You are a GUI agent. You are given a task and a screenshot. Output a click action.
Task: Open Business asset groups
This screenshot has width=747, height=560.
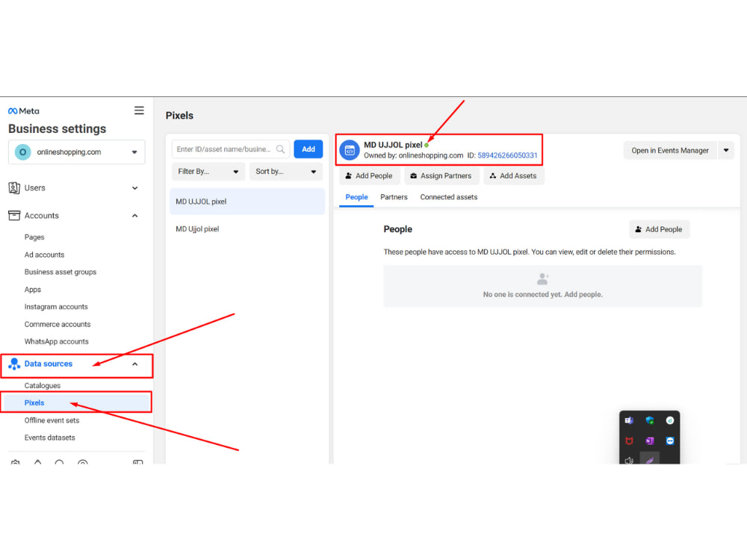[x=61, y=272]
